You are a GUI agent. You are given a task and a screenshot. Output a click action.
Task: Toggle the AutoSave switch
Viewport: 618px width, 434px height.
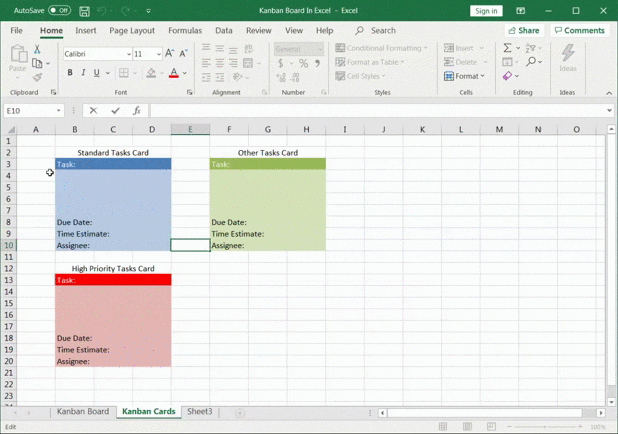(59, 11)
